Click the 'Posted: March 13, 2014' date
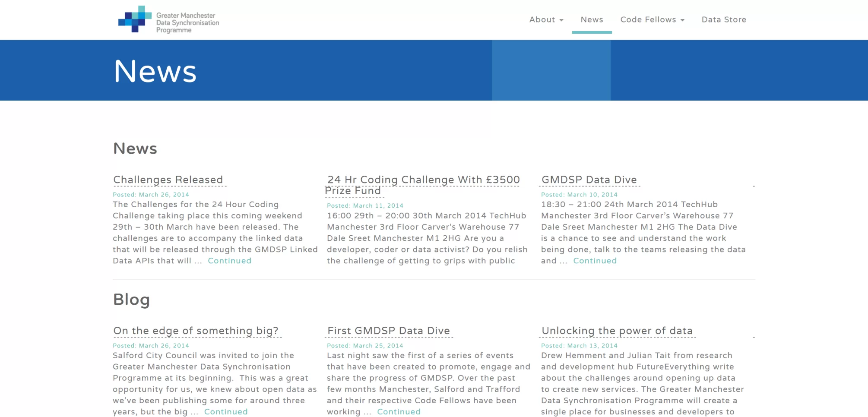The width and height of the screenshot is (868, 417). 579,346
